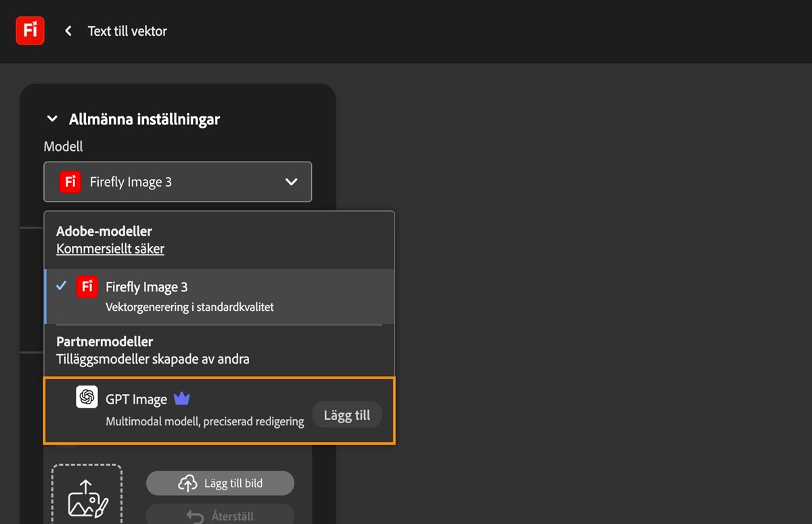The image size is (812, 524).
Task: Select the GPT Image partner model row
Action: pyautogui.click(x=203, y=408)
